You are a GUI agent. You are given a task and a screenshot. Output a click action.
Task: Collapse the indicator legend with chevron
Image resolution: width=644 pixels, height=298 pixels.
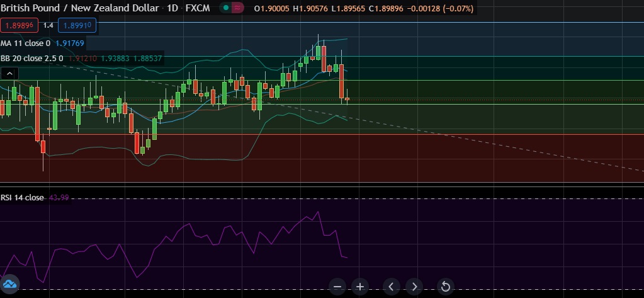[x=9, y=74]
